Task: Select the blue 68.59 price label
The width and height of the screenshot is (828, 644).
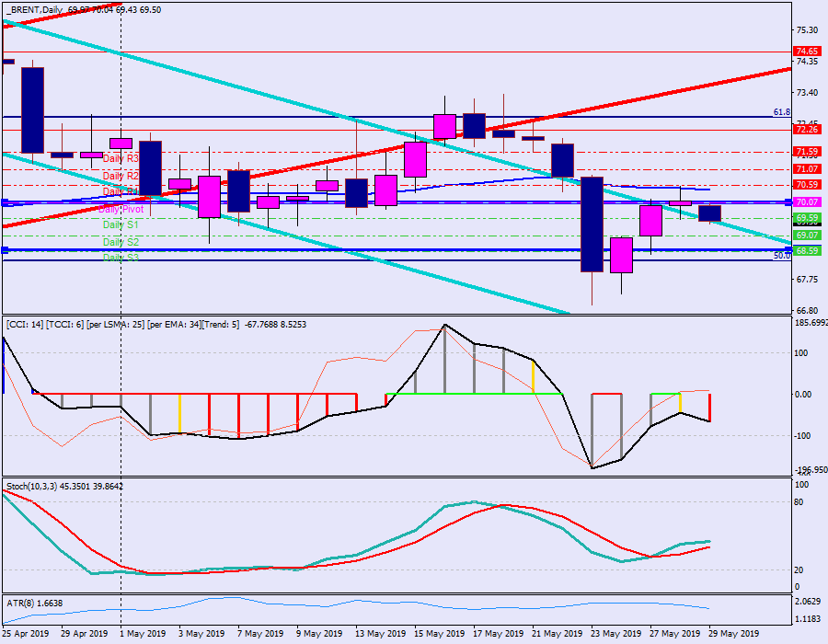Action: 807,250
